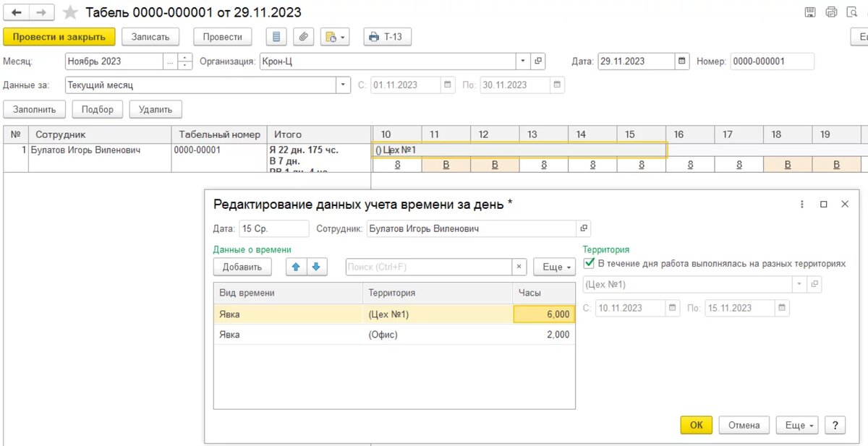868x446 pixels.
Task: Click the Сотрудник column header
Action: coord(100,134)
